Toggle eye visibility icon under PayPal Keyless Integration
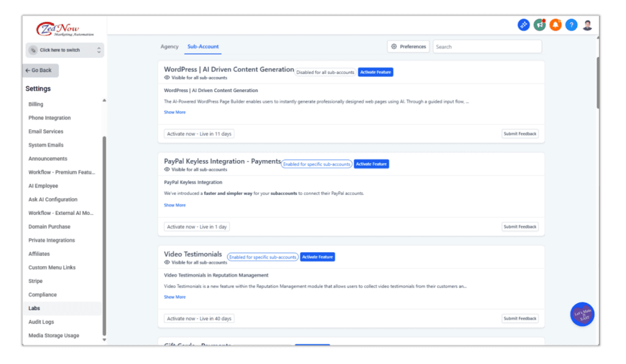Image resolution: width=626 pixels, height=364 pixels. coord(167,170)
